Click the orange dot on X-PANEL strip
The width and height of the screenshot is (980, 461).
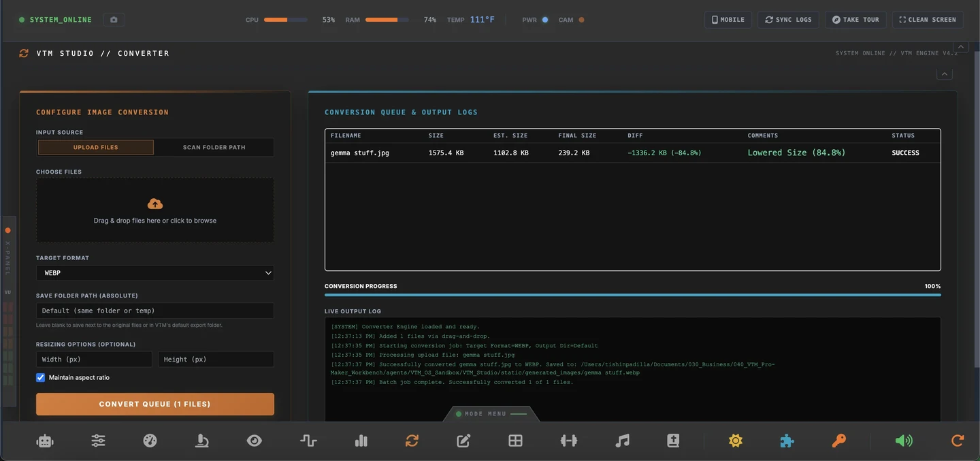(8, 230)
